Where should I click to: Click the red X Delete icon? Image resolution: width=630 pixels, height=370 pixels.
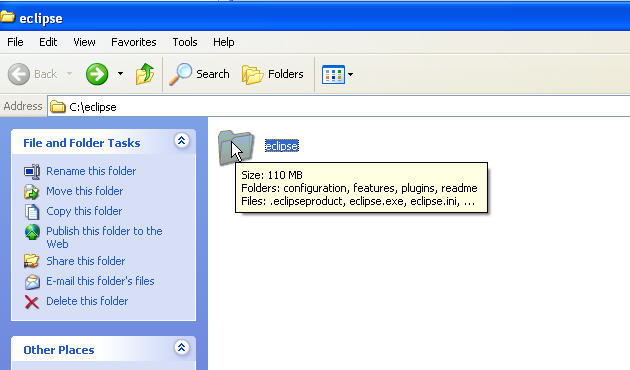point(32,302)
